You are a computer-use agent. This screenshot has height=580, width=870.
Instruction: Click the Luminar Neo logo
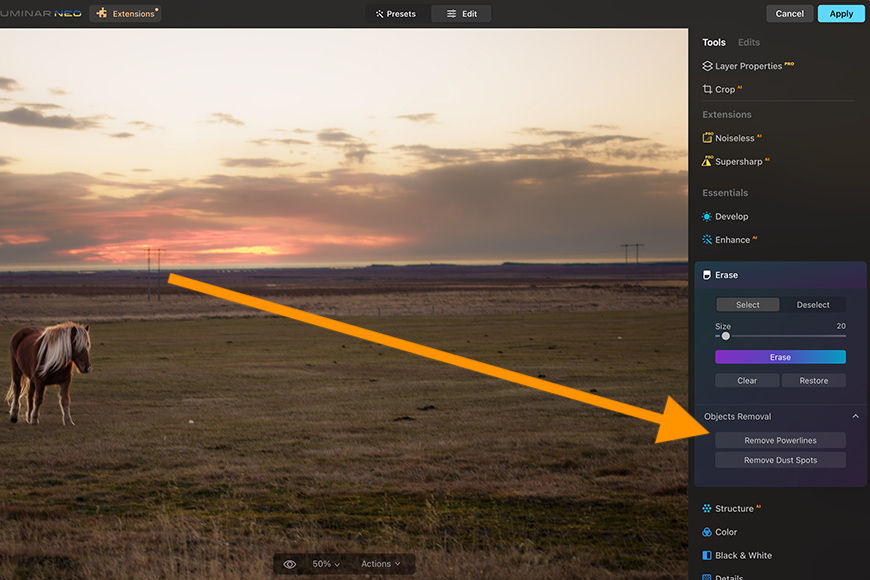(x=41, y=13)
